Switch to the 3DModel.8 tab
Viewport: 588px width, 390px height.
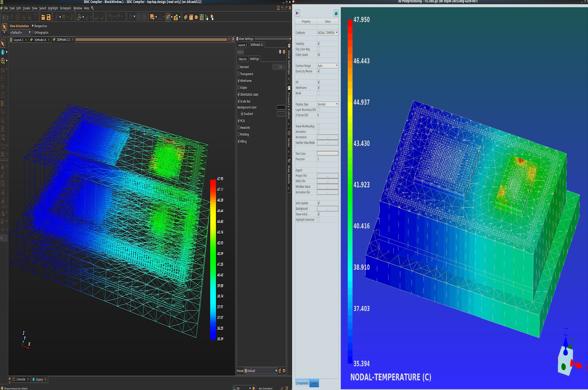click(40, 40)
